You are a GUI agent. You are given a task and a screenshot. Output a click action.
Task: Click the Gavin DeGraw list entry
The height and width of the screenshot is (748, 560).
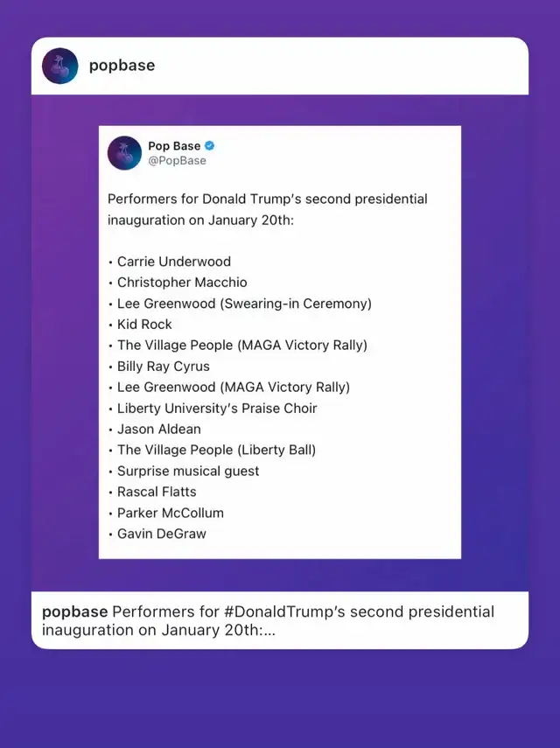click(x=162, y=534)
